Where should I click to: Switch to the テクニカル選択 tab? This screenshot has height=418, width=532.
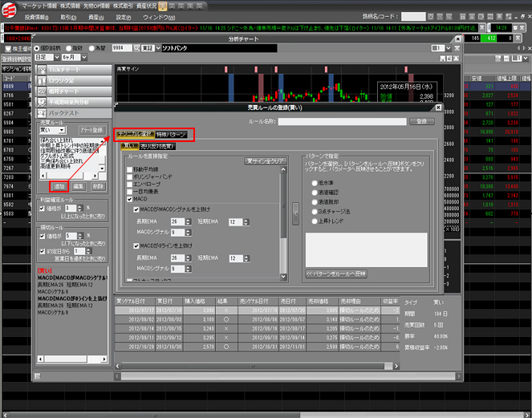point(136,134)
